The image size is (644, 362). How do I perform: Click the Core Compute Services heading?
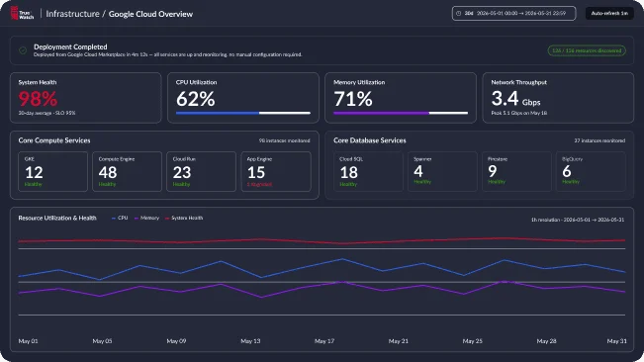54,140
